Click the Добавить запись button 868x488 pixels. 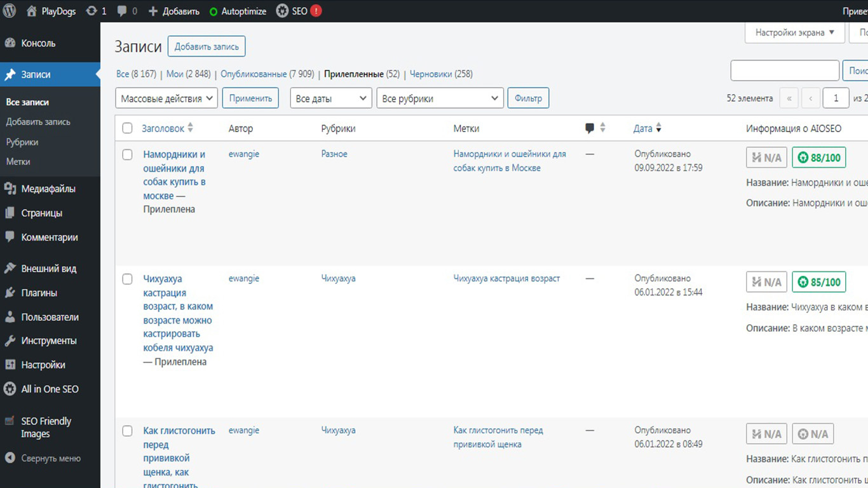tap(207, 46)
